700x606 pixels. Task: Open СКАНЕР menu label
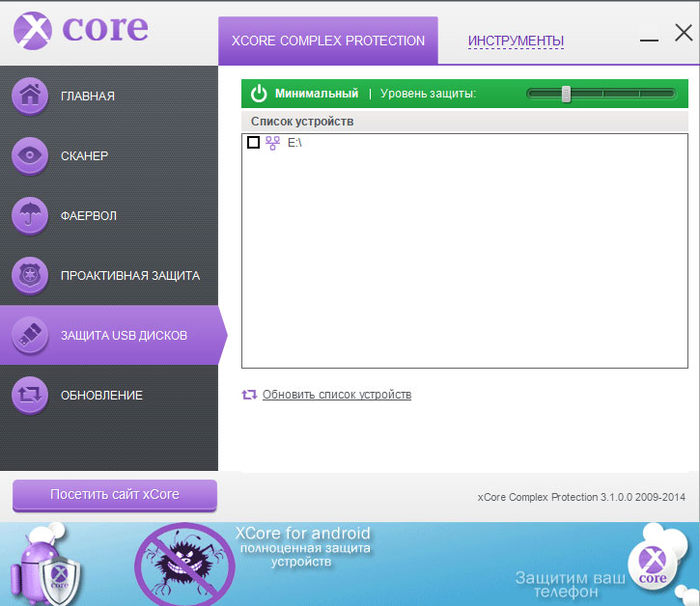[x=84, y=155]
